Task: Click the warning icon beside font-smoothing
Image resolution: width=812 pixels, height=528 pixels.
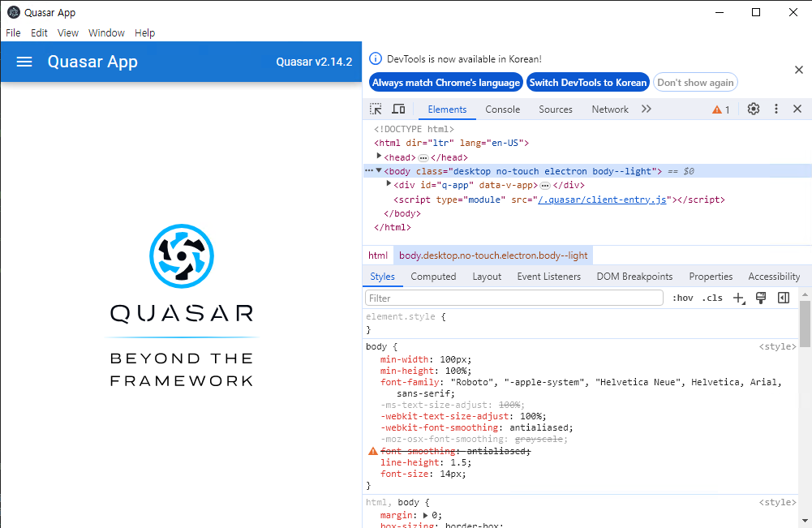Action: [x=373, y=452]
